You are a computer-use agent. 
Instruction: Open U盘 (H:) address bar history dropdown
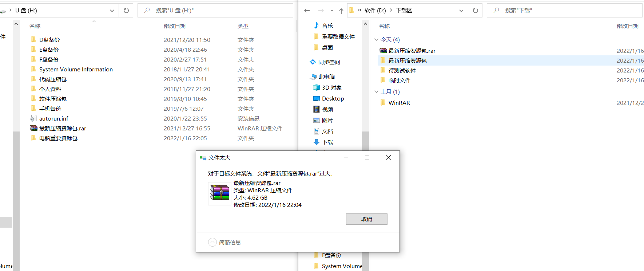click(x=112, y=11)
